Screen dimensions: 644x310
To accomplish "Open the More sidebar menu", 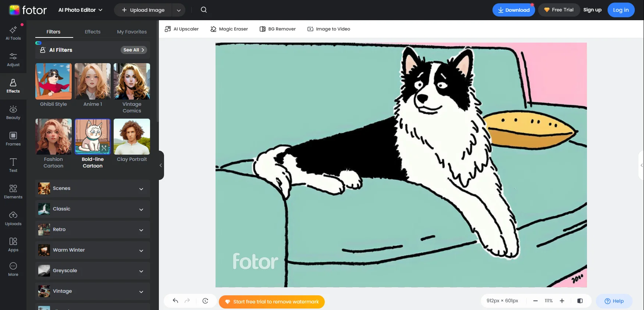I will tap(13, 269).
